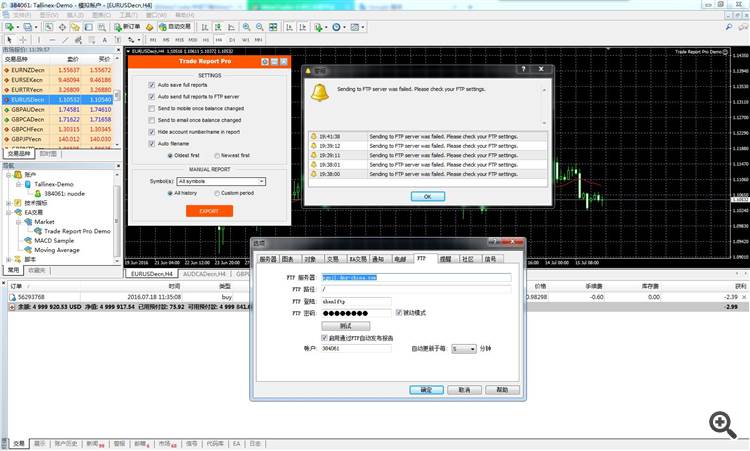Select the D1 timeframe button
750x451 pixels.
[x=232, y=40]
